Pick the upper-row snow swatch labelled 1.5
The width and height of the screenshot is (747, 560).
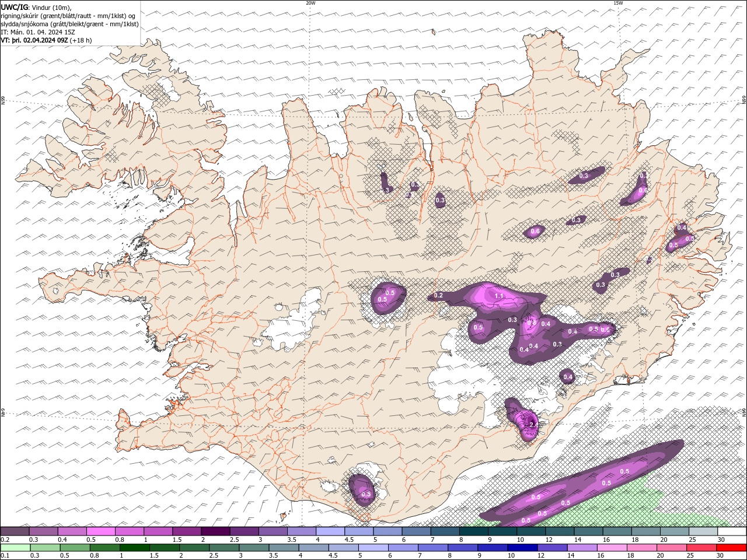[187, 531]
